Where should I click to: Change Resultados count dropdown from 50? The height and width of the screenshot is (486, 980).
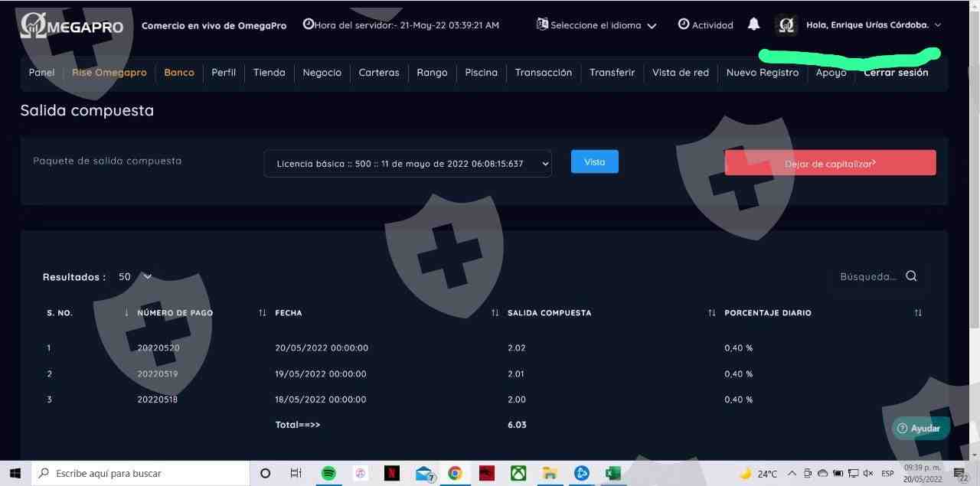coord(136,277)
